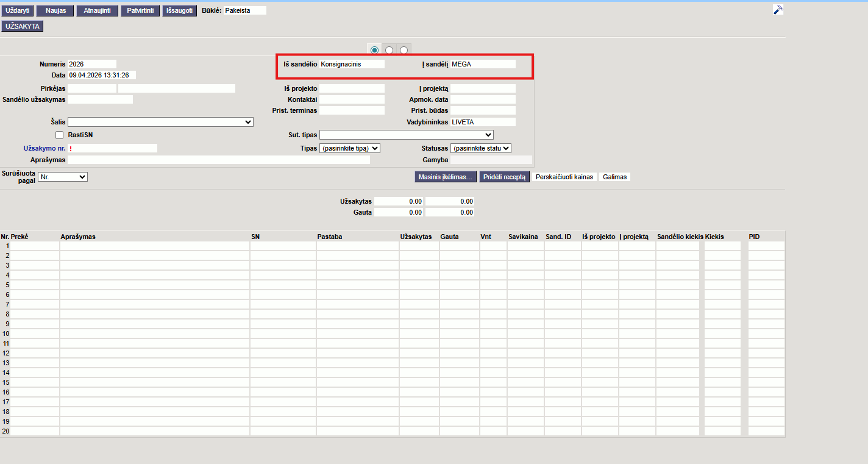This screenshot has width=868, height=464.
Task: Expand the Sut. tipas dropdown
Action: tap(406, 135)
